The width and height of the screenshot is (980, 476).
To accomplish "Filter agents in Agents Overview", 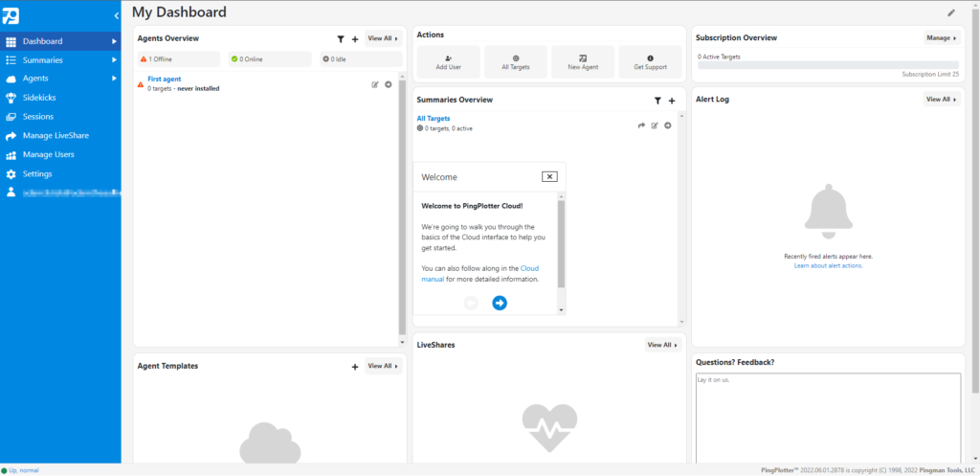I will coord(341,38).
